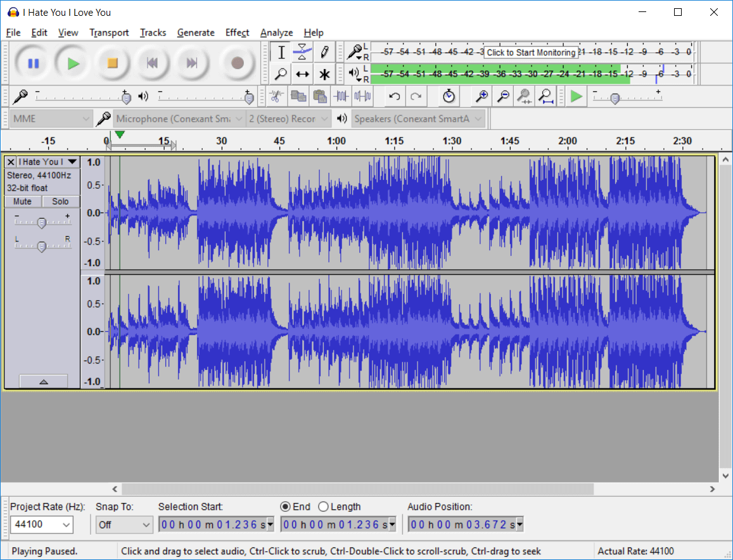The height and width of the screenshot is (560, 733).
Task: Click the horizontal scrollbar's right arrow
Action: pos(712,489)
